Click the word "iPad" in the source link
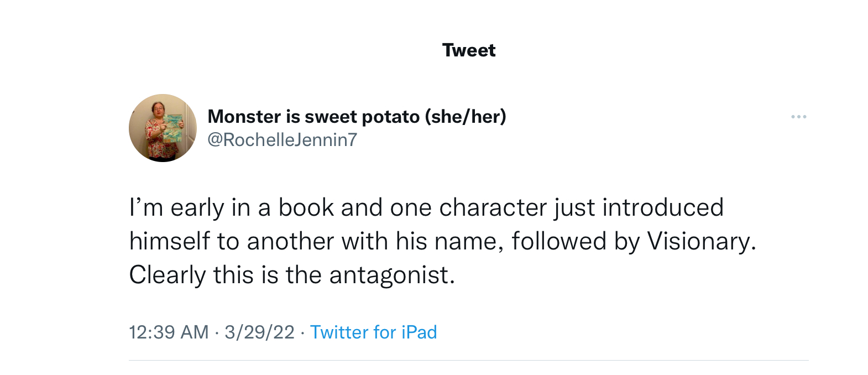 click(x=419, y=332)
